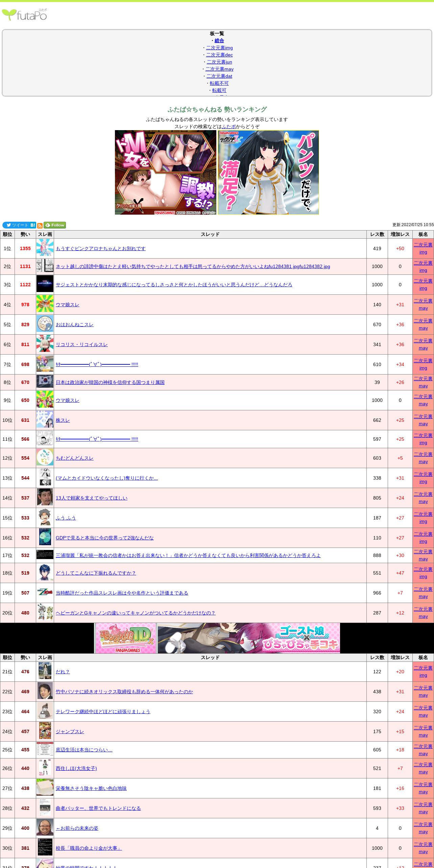
Task: Click the rank 12 ちむどんどん thumbnail
Action: 45,457
